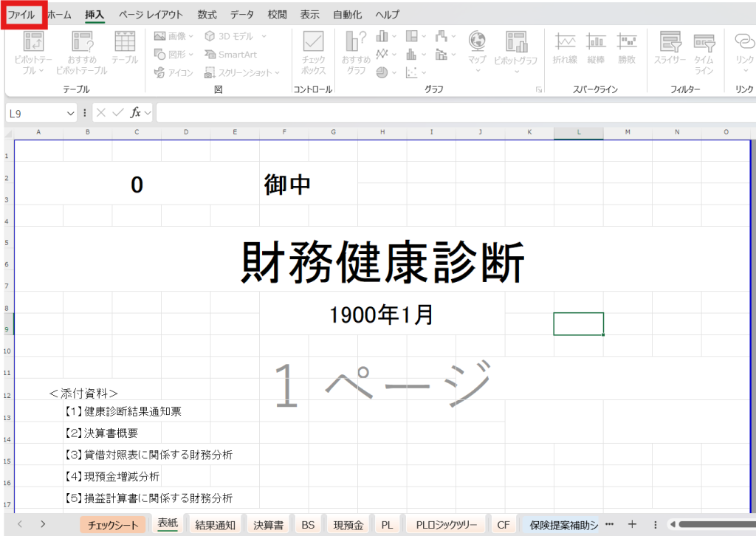Open the グラフ group dialog launcher

tap(538, 89)
